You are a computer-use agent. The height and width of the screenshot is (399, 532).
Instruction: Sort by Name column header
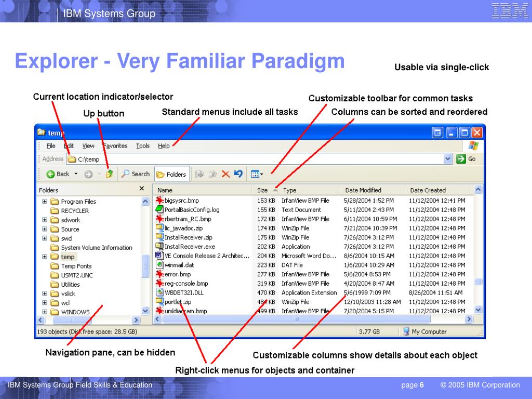point(202,190)
